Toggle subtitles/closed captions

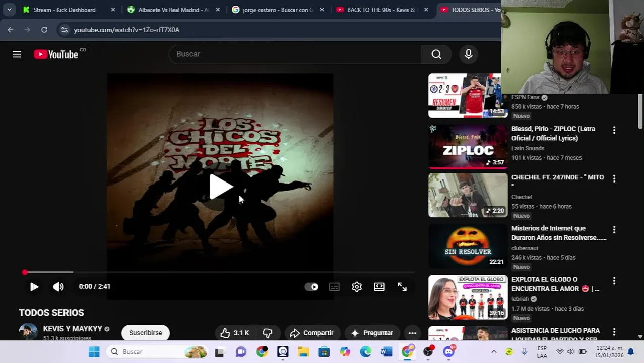[334, 287]
